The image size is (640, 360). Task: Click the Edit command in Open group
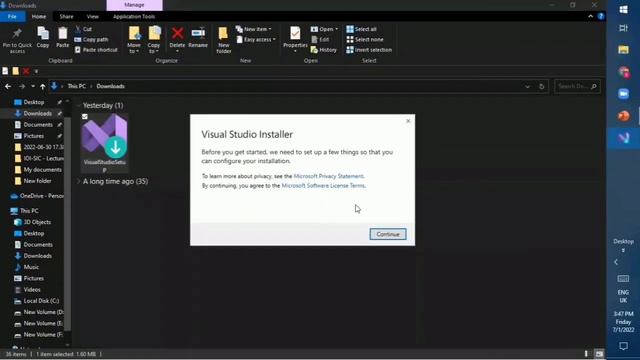pyautogui.click(x=320, y=40)
